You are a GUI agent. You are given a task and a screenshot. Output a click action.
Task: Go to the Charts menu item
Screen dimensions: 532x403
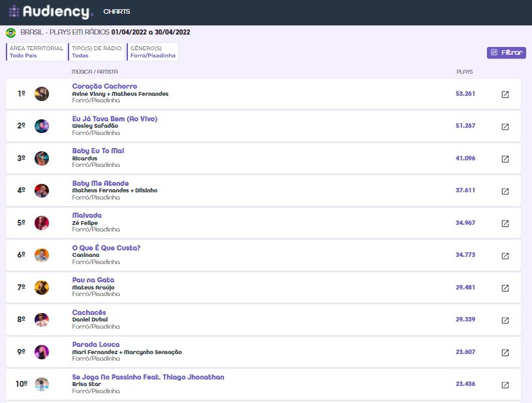click(x=117, y=12)
